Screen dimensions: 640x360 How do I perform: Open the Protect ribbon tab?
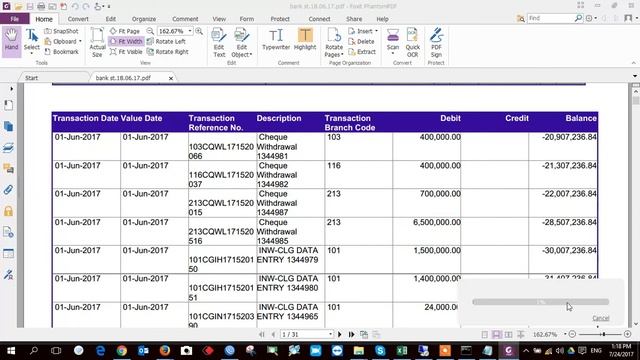click(280, 19)
